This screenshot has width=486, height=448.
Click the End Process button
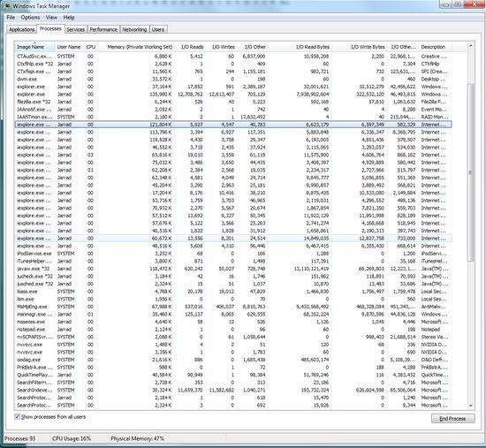tap(452, 419)
